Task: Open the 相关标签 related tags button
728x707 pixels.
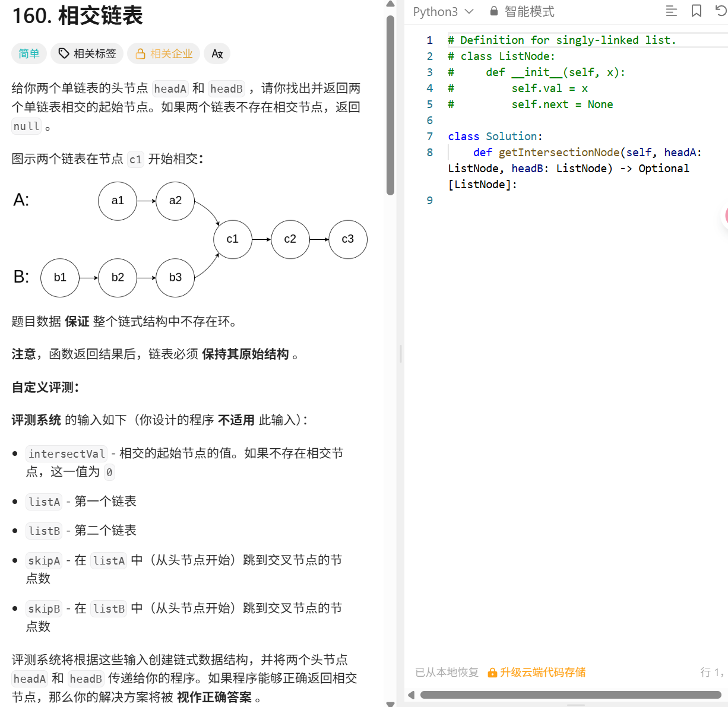Action: pos(87,53)
